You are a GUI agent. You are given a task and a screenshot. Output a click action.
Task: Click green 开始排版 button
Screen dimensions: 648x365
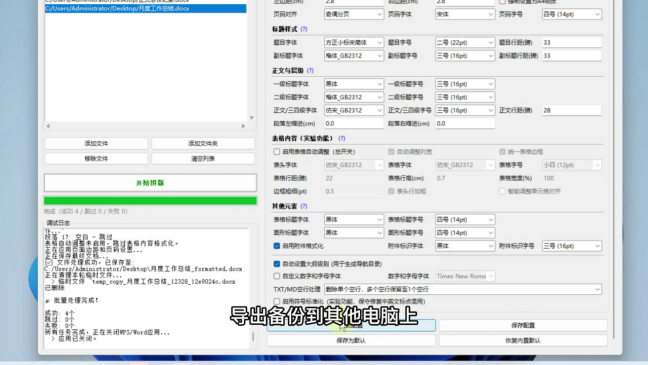pos(150,183)
